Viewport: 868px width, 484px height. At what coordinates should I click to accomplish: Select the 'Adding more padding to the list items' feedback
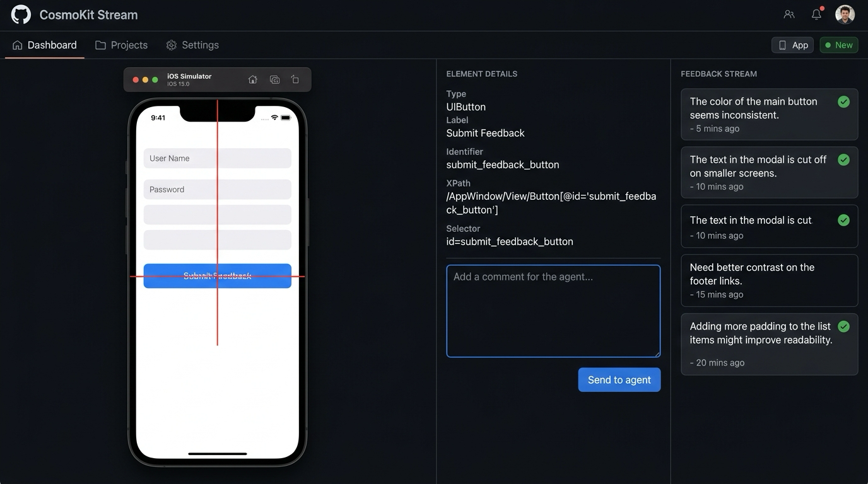tap(770, 344)
